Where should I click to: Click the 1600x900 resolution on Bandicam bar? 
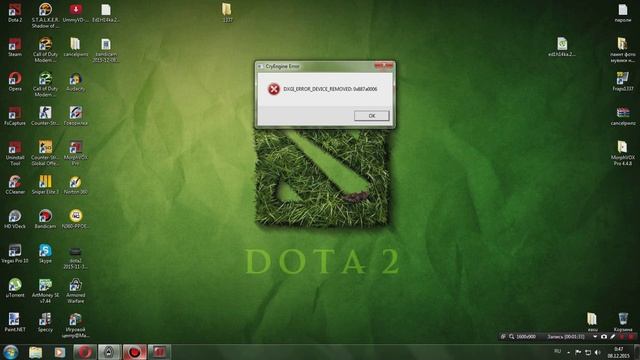pos(526,337)
